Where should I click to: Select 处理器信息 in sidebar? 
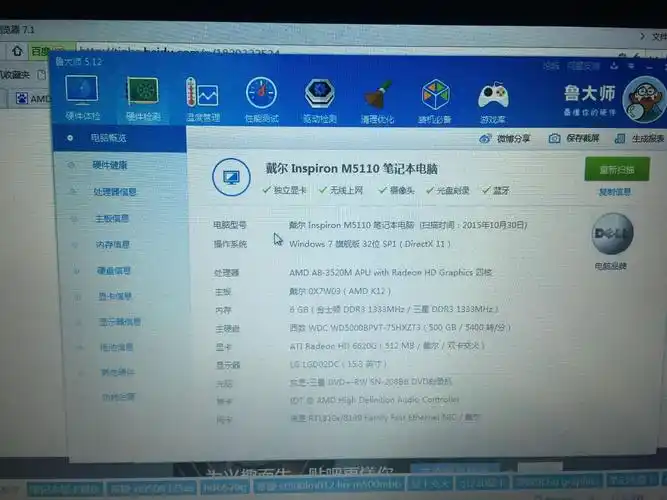point(115,191)
